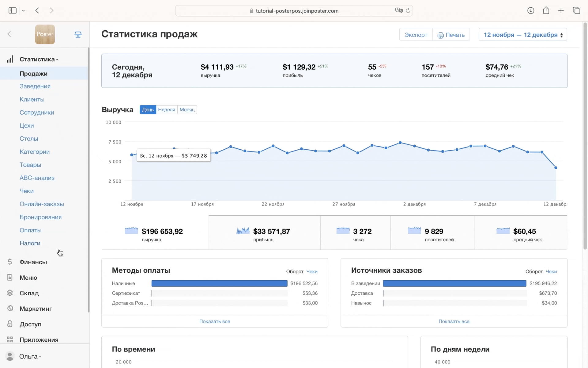Switch revenue chart to Неделя
588x368 pixels.
[167, 110]
